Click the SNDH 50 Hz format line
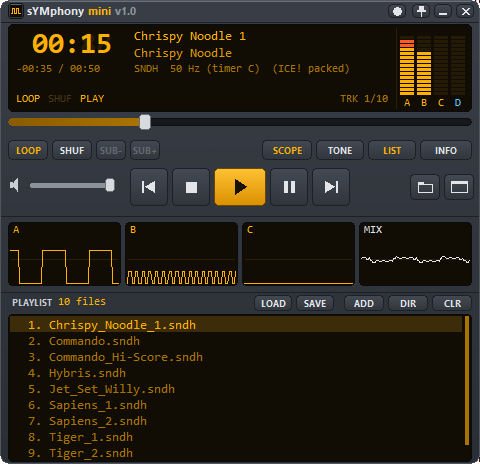480x464 pixels. click(242, 69)
